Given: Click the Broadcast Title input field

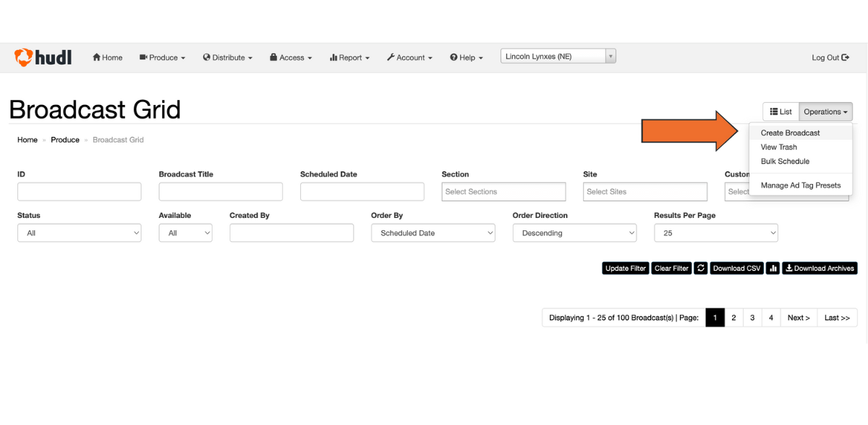Looking at the screenshot, I should [x=221, y=191].
